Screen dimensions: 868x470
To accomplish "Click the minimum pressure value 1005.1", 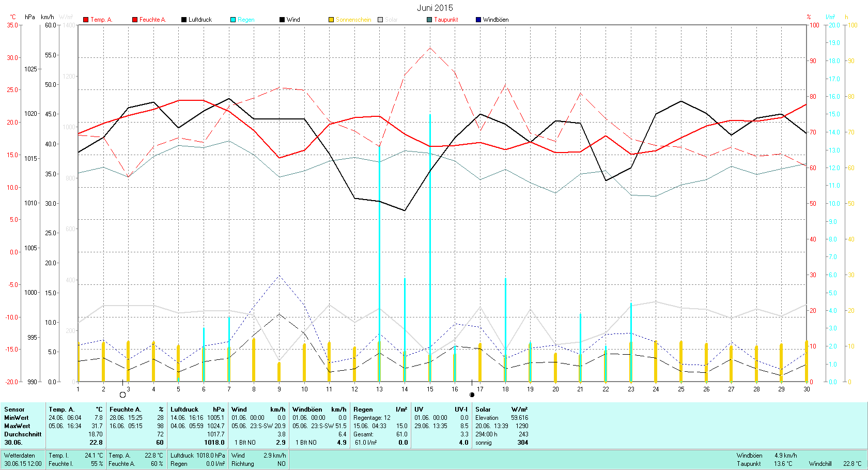I will point(216,418).
